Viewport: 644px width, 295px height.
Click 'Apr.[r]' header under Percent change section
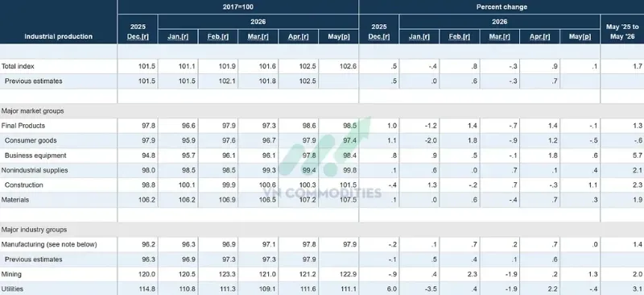tap(539, 36)
